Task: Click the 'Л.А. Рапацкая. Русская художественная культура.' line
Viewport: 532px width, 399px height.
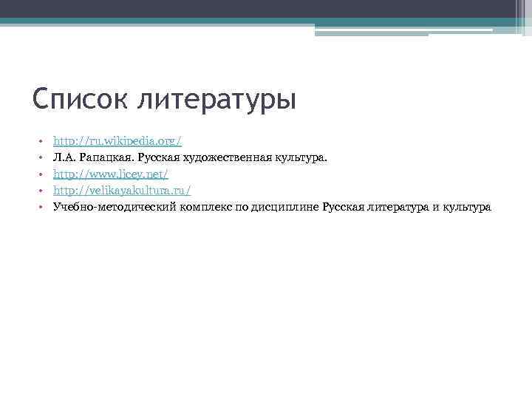Action: [x=190, y=158]
